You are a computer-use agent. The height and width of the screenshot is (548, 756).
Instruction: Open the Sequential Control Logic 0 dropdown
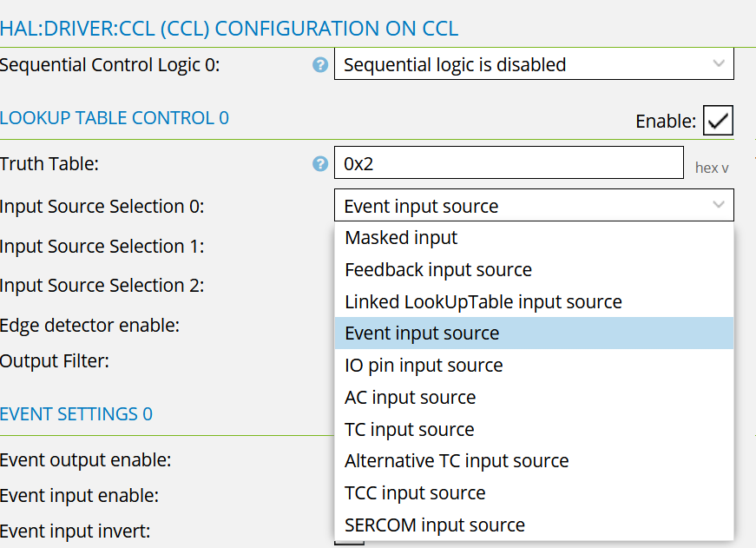[534, 64]
